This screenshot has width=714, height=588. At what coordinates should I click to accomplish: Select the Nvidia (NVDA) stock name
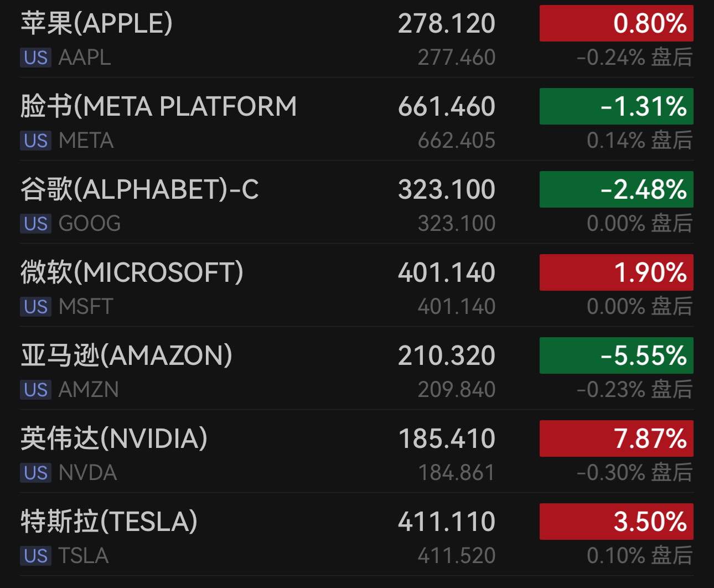click(113, 439)
